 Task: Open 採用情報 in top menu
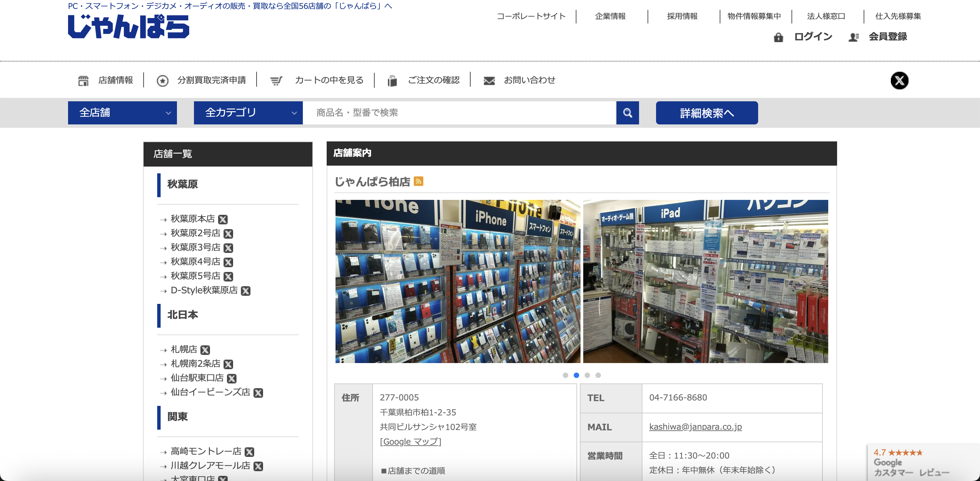tap(682, 16)
